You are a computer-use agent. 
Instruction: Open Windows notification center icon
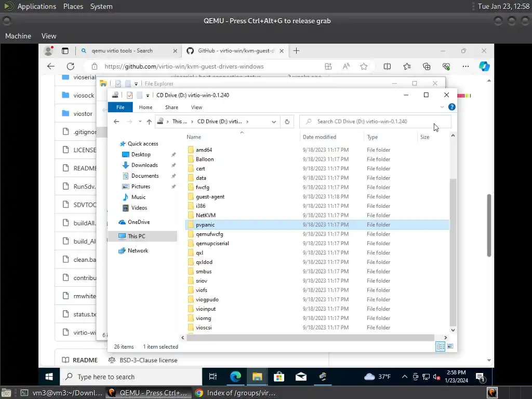coord(480,377)
